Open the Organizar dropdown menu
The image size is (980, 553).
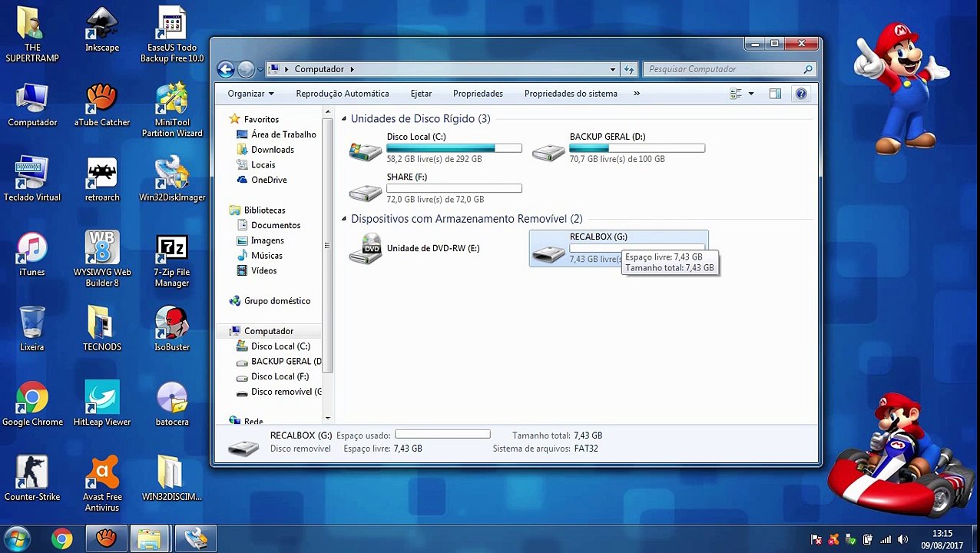coord(250,94)
